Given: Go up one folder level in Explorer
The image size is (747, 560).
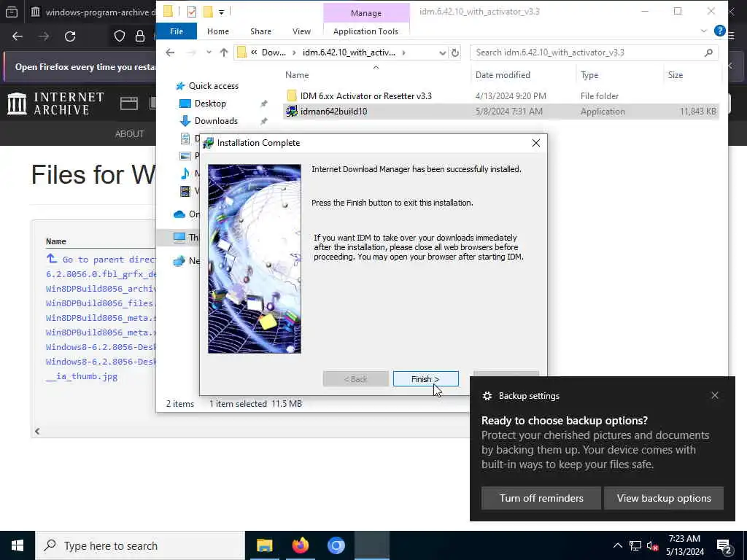Looking at the screenshot, I should [x=224, y=52].
